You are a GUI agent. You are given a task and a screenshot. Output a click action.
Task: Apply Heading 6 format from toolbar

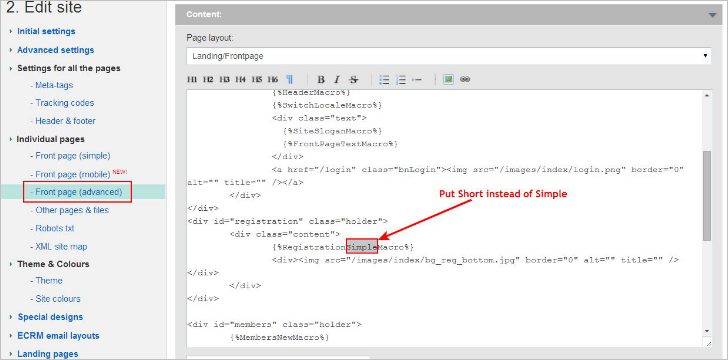(273, 79)
